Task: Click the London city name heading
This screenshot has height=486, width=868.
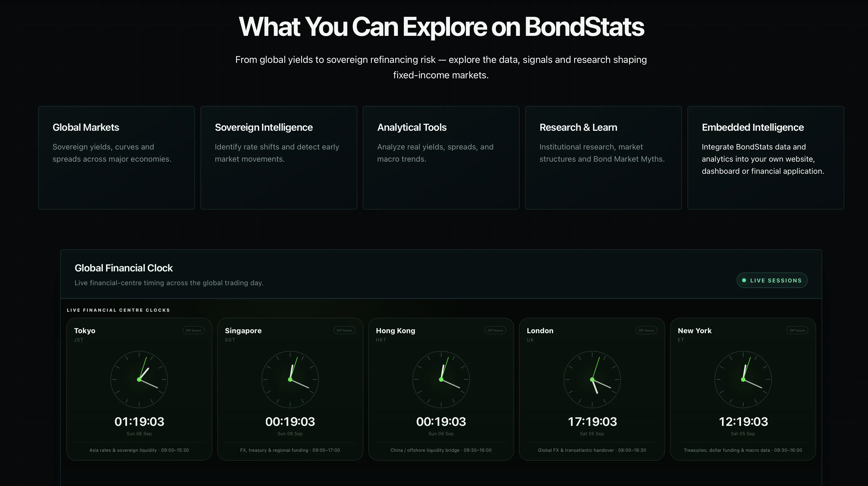Action: 540,331
